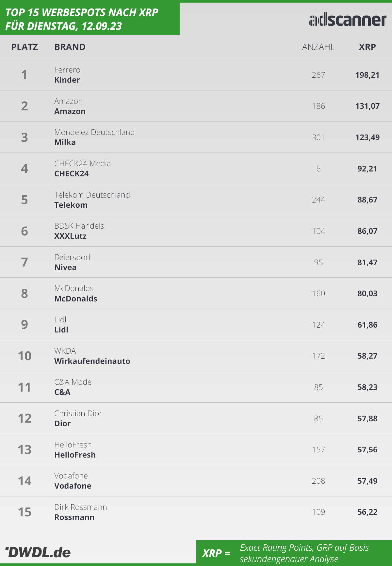
Task: Click the Amazon brand name
Action: click(x=70, y=111)
